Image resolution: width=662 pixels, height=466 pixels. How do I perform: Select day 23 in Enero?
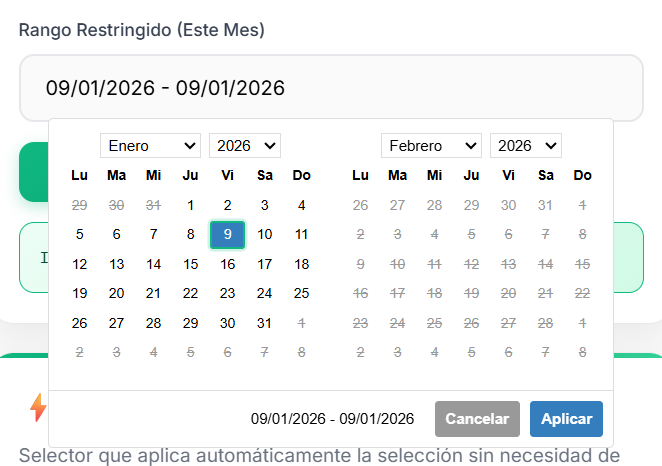228,294
